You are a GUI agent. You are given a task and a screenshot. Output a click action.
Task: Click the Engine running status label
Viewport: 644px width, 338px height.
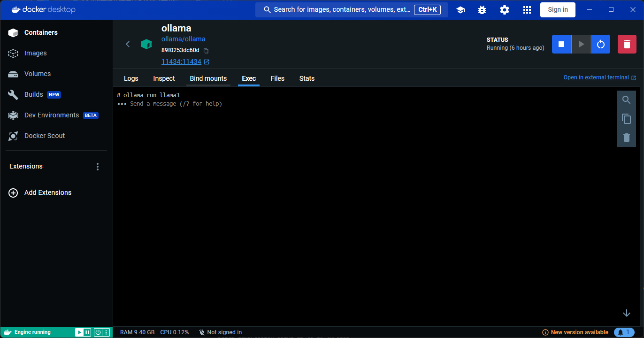point(32,332)
